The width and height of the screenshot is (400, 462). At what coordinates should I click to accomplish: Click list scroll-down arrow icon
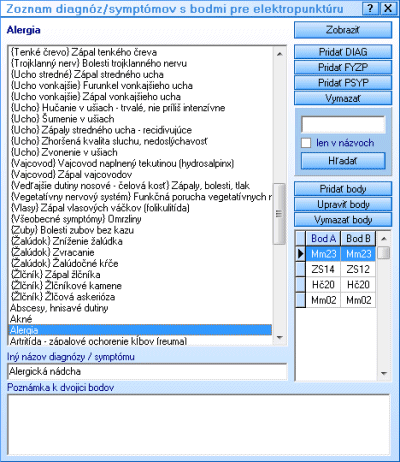click(x=280, y=338)
